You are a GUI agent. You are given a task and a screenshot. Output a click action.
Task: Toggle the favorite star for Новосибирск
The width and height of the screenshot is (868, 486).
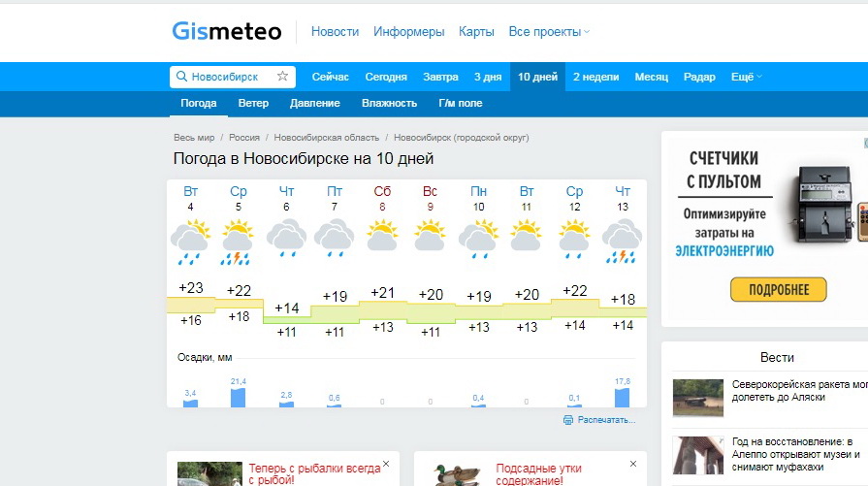click(x=282, y=77)
